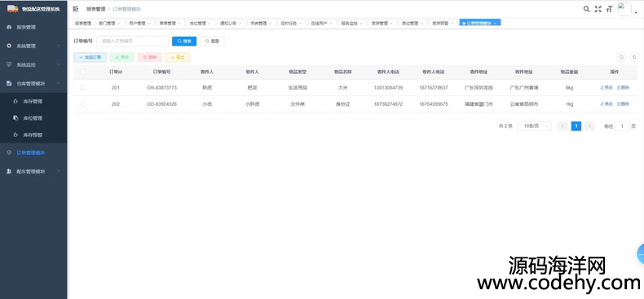Click the 配车管理模块 people icon in sidebar

9,171
